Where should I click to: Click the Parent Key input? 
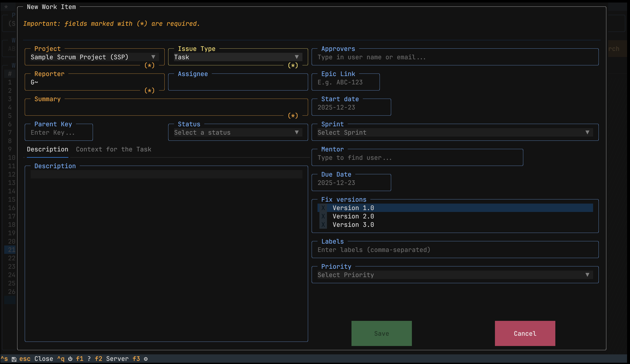point(59,133)
